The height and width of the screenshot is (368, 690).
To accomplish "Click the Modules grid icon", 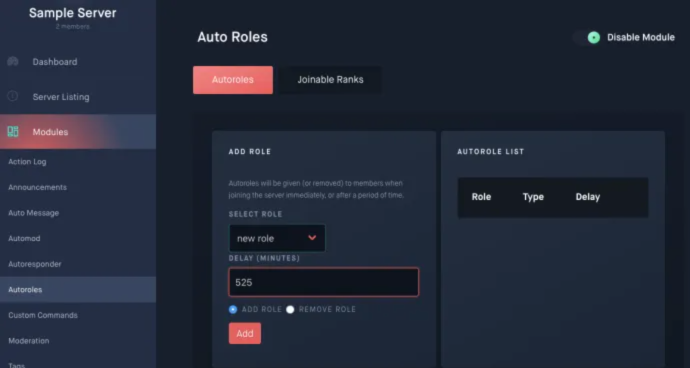I will (x=13, y=132).
